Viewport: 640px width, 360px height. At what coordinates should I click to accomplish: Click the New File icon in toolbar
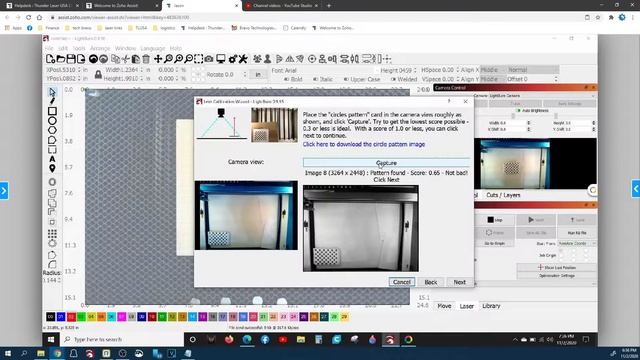tap(50, 59)
